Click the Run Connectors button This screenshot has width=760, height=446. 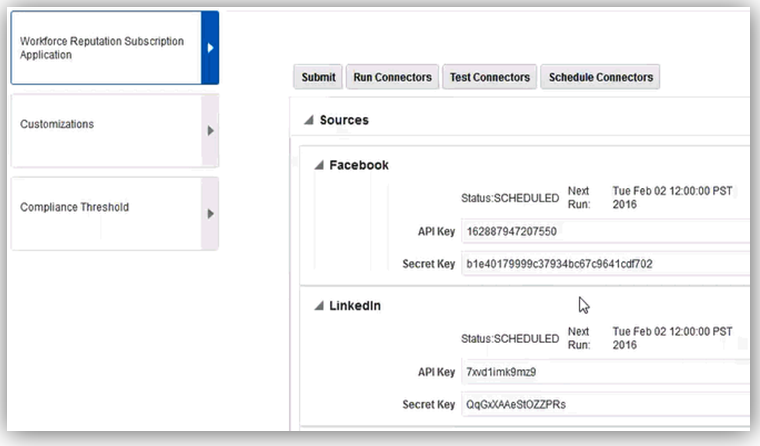tap(392, 77)
